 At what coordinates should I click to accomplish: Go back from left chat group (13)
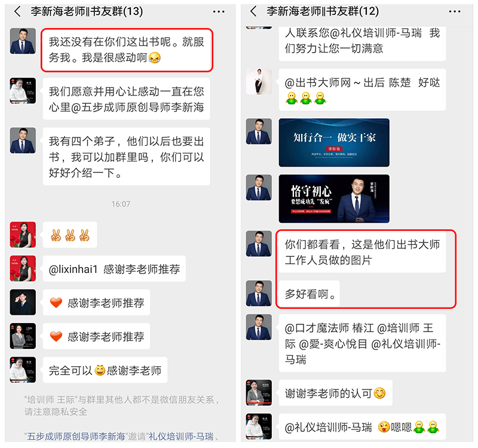(x=17, y=11)
